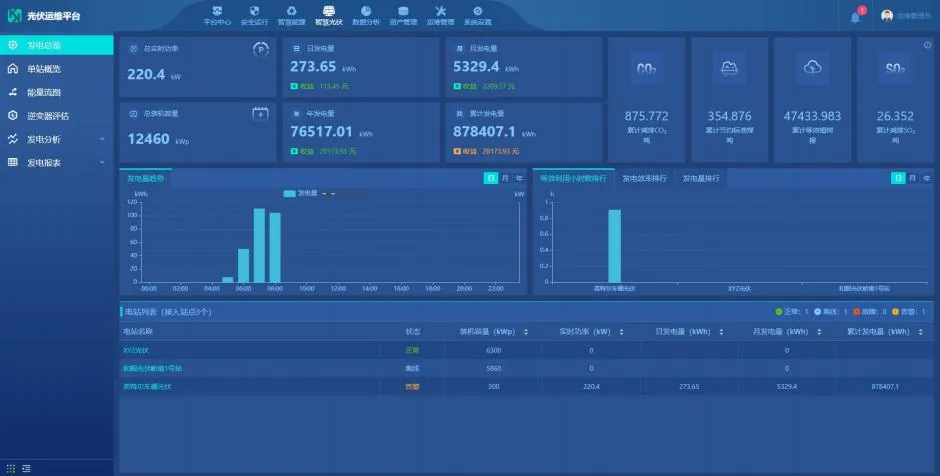Sort by 累计发电量 (kWh) column arrows
Screen dimensions: 940x476
[x=920, y=332]
